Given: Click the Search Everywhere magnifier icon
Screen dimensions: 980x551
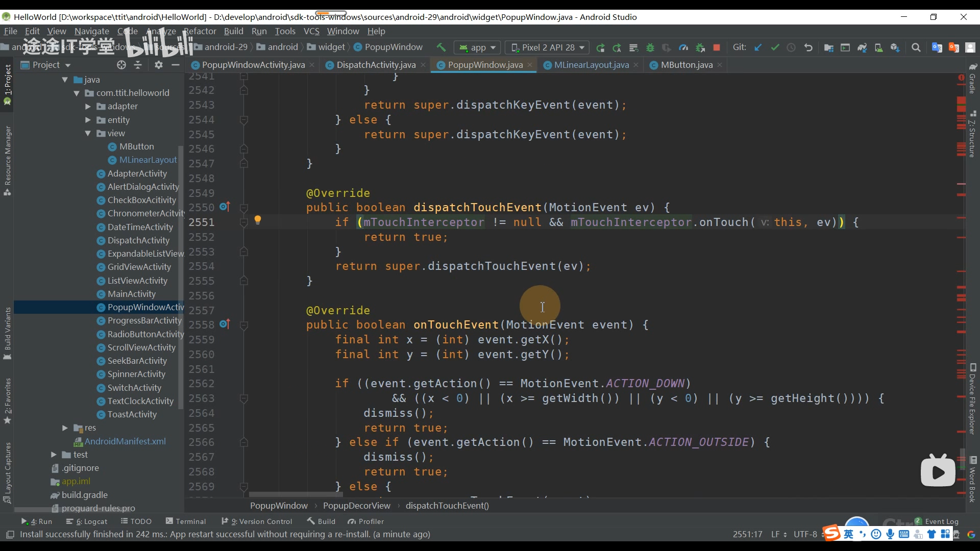Looking at the screenshot, I should tap(916, 47).
